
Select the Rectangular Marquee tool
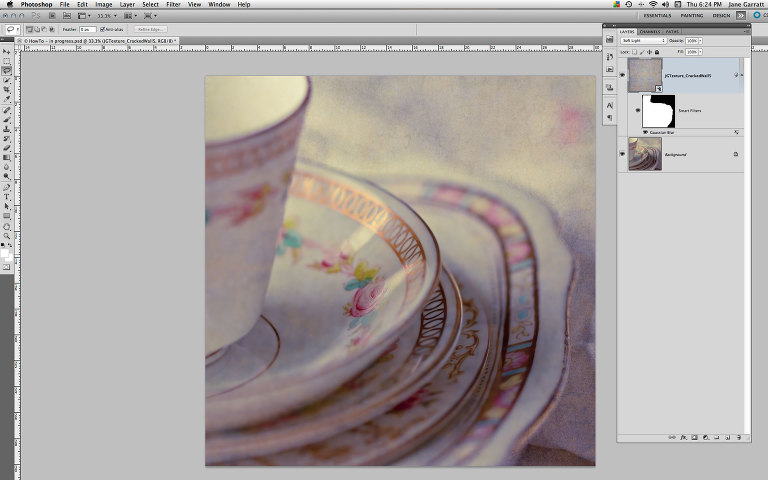7,61
